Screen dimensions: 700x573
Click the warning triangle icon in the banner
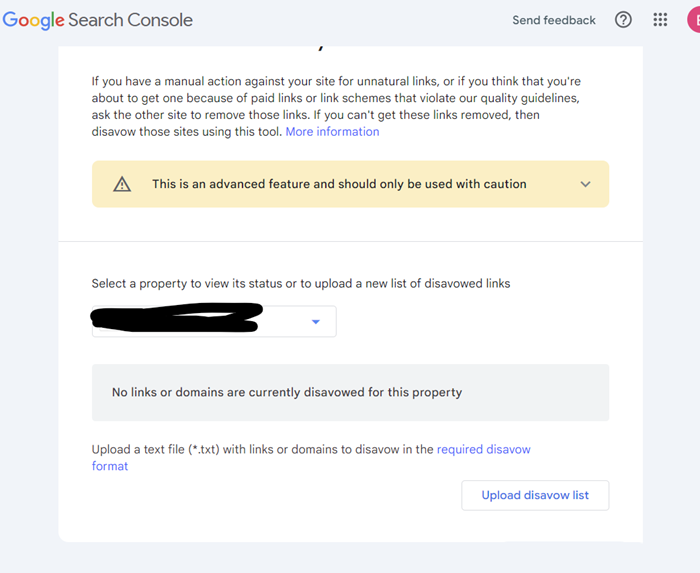[122, 184]
